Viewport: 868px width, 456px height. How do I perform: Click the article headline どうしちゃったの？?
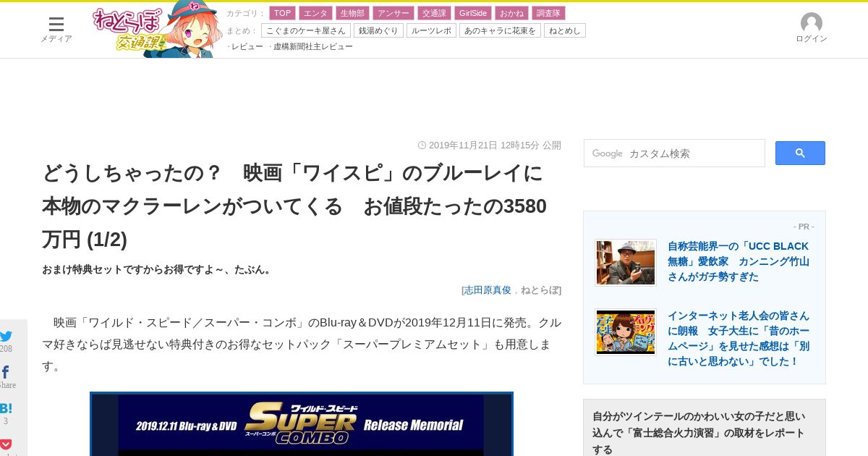click(x=294, y=206)
